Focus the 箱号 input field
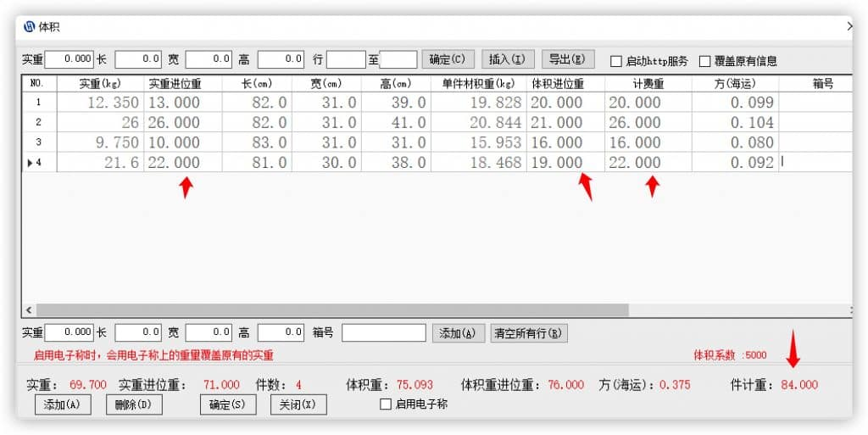This screenshot has width=868, height=435. (384, 332)
